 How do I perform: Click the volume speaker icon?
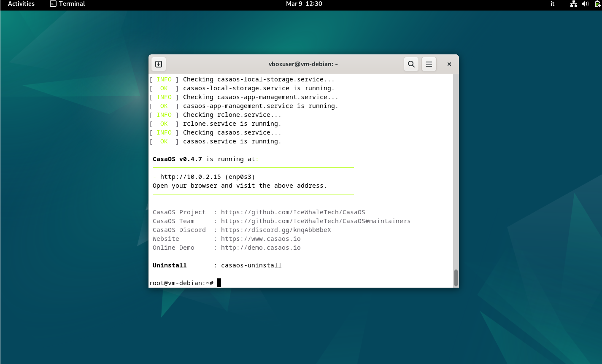point(585,4)
